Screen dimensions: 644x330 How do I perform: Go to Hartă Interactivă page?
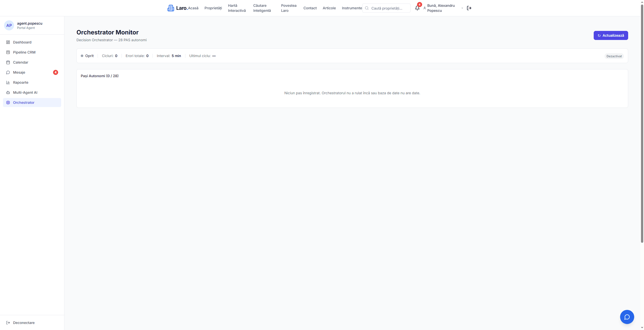pyautogui.click(x=237, y=8)
